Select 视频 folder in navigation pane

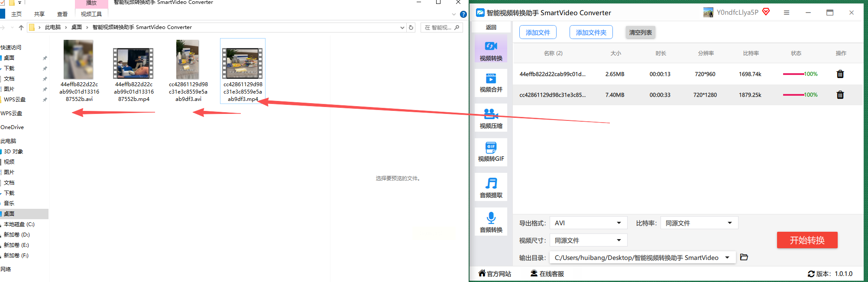9,162
